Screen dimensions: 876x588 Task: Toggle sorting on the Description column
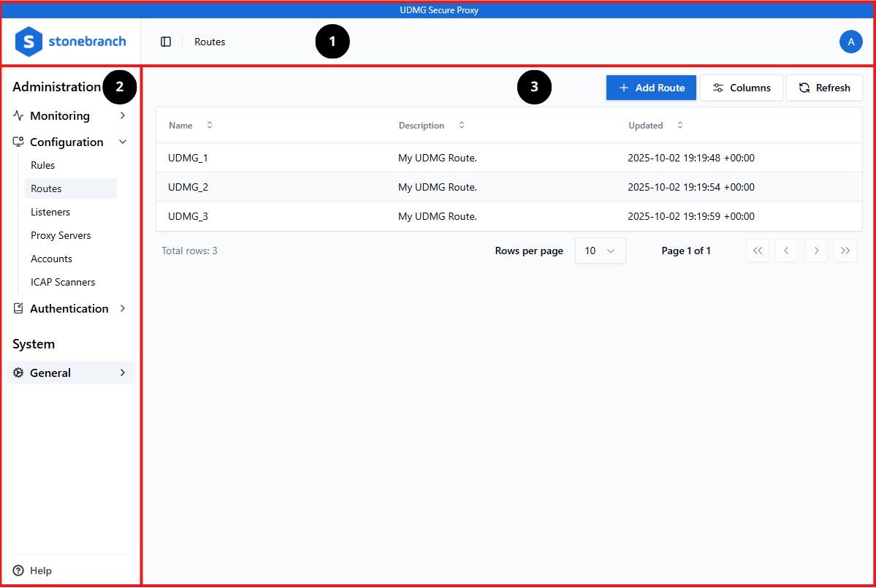(461, 125)
